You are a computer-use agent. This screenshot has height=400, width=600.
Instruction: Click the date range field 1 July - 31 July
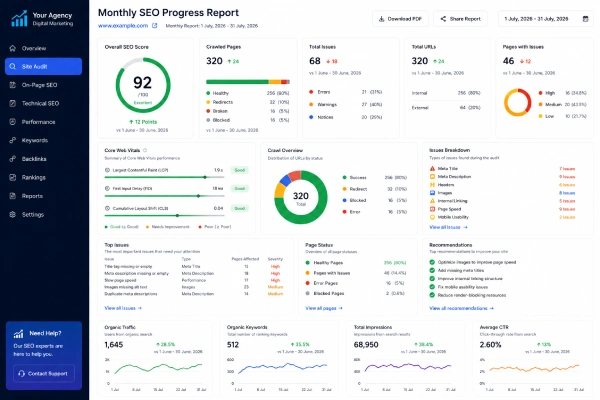tap(546, 19)
